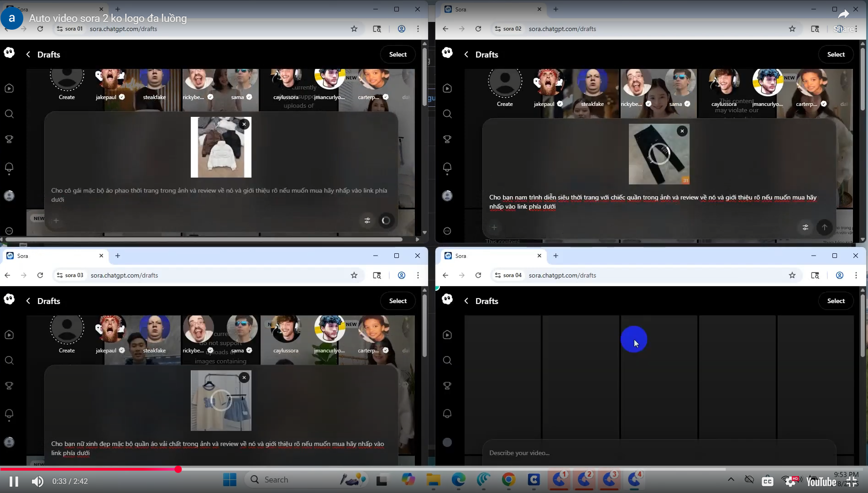Open trophy leaderboard icon in sora 03 sidebar

point(9,386)
